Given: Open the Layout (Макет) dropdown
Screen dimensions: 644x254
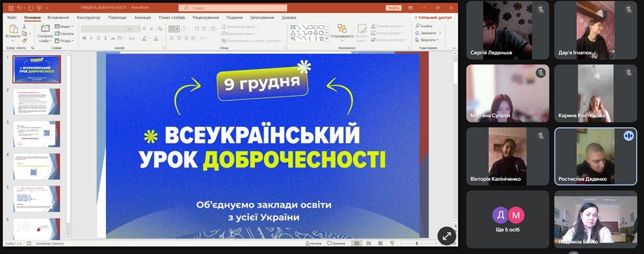Looking at the screenshot, I should [64, 27].
